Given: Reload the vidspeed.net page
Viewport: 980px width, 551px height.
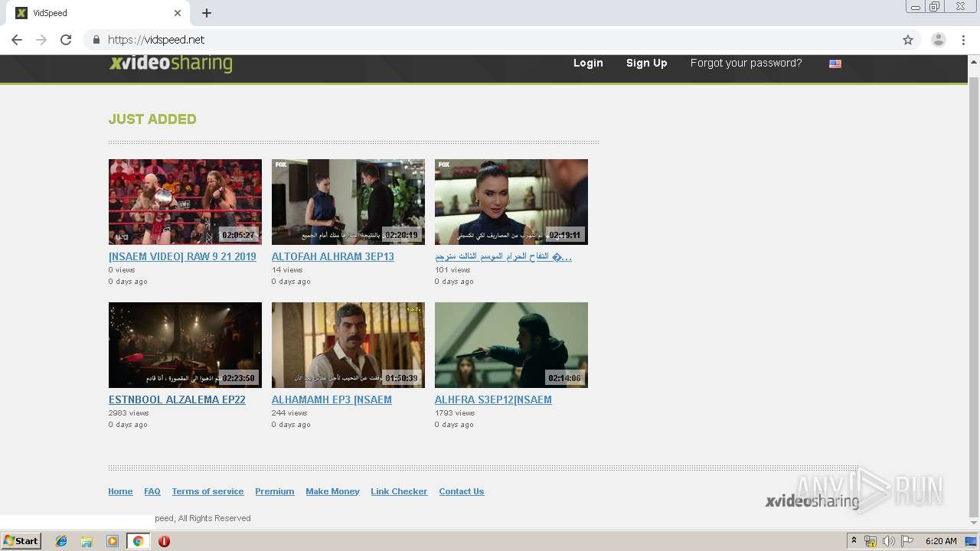Looking at the screenshot, I should (x=66, y=40).
